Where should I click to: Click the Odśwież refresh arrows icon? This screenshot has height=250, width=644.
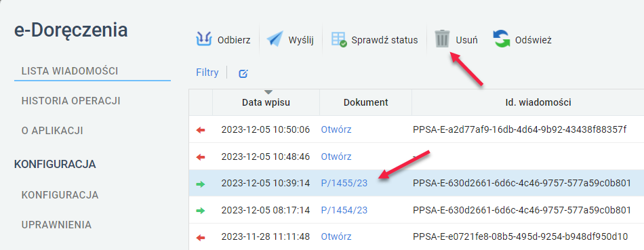pyautogui.click(x=501, y=39)
